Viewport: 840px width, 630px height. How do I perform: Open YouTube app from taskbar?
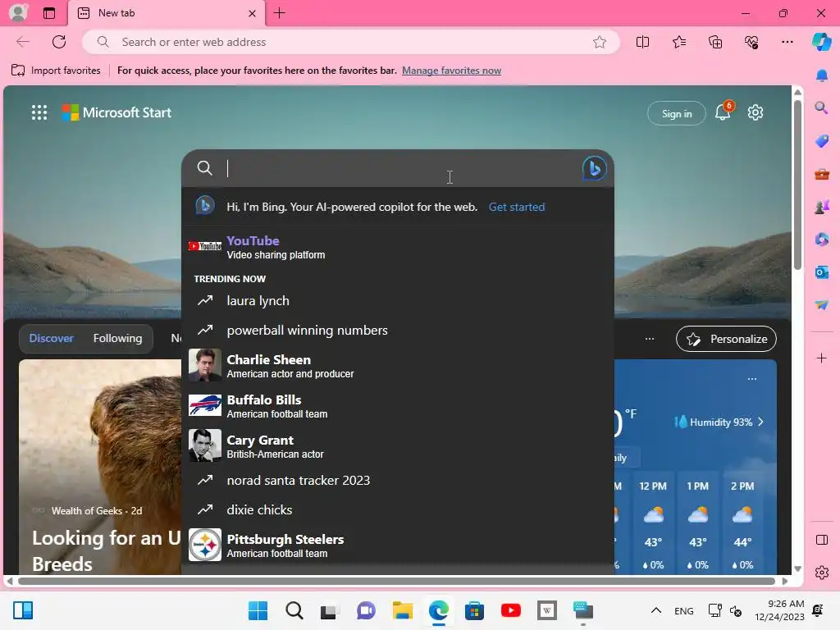[510, 610]
